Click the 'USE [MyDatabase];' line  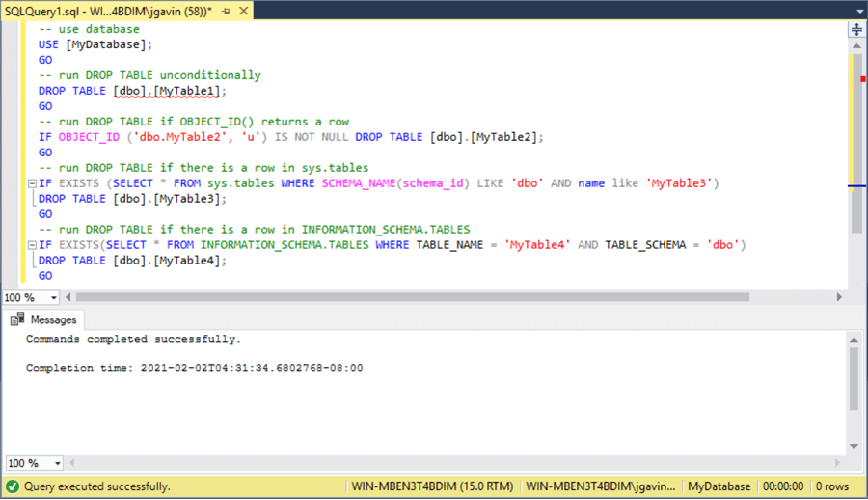click(x=95, y=44)
